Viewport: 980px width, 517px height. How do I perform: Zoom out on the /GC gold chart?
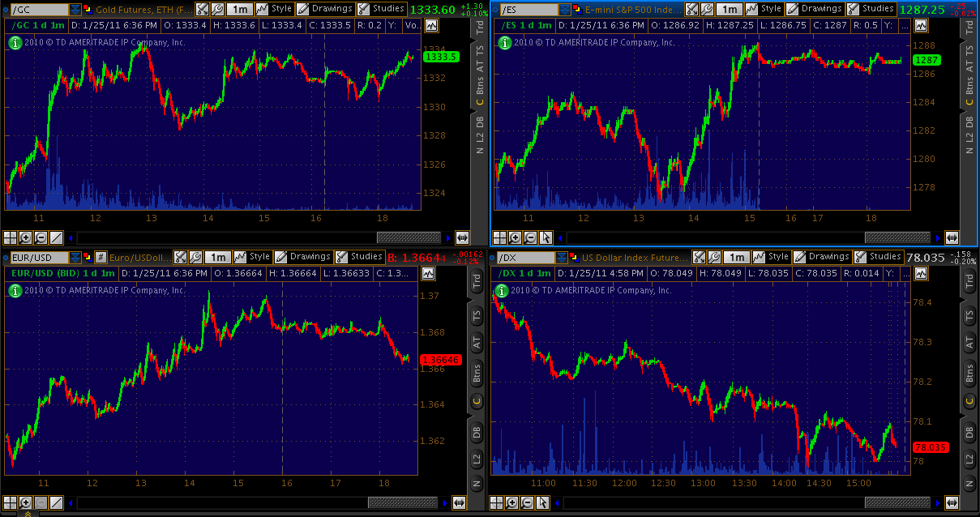pyautogui.click(x=41, y=237)
